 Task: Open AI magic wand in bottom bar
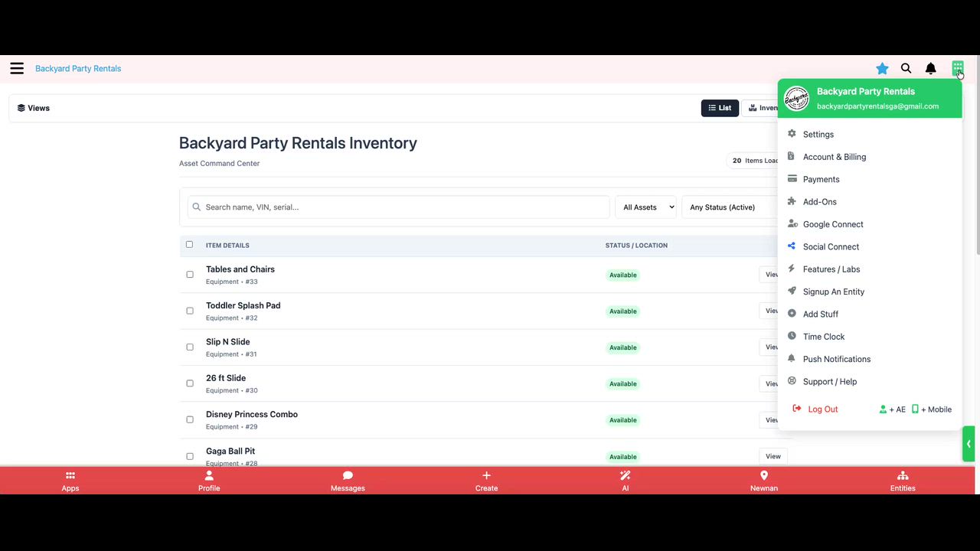click(x=626, y=481)
